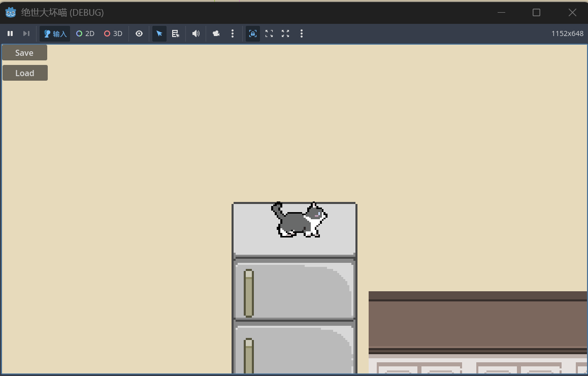The height and width of the screenshot is (376, 588).
Task: Click the Godot logo in title bar
Action: tap(11, 12)
